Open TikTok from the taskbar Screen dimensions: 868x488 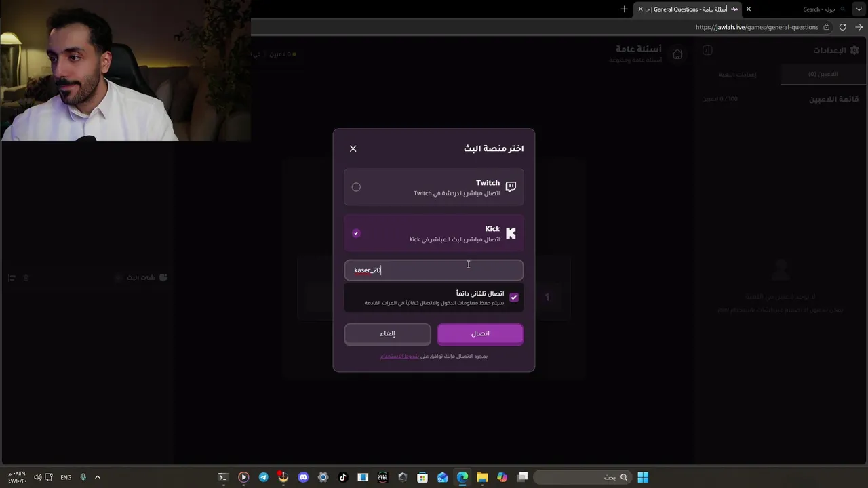coord(342,477)
